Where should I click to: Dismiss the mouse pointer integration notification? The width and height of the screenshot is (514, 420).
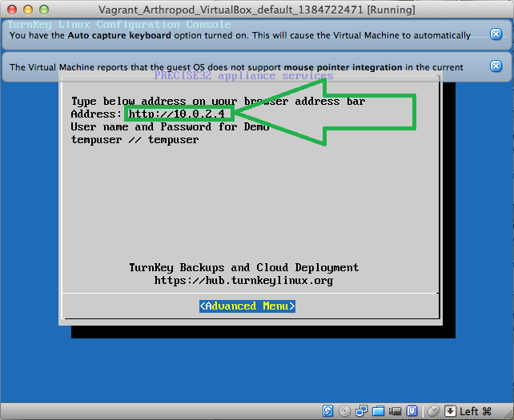tap(496, 66)
